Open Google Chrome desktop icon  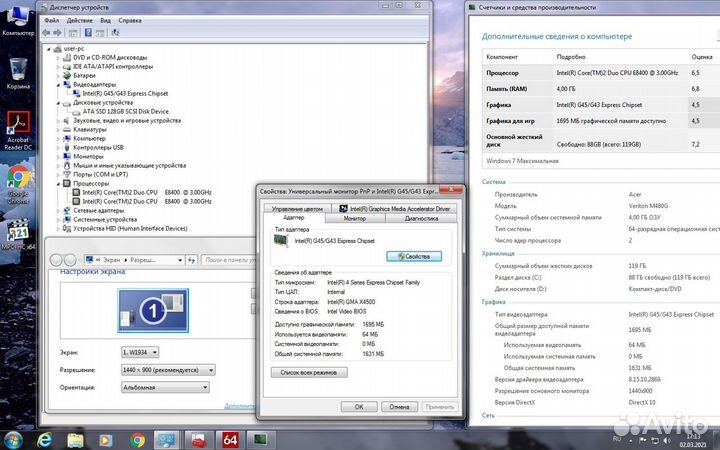tap(18, 184)
